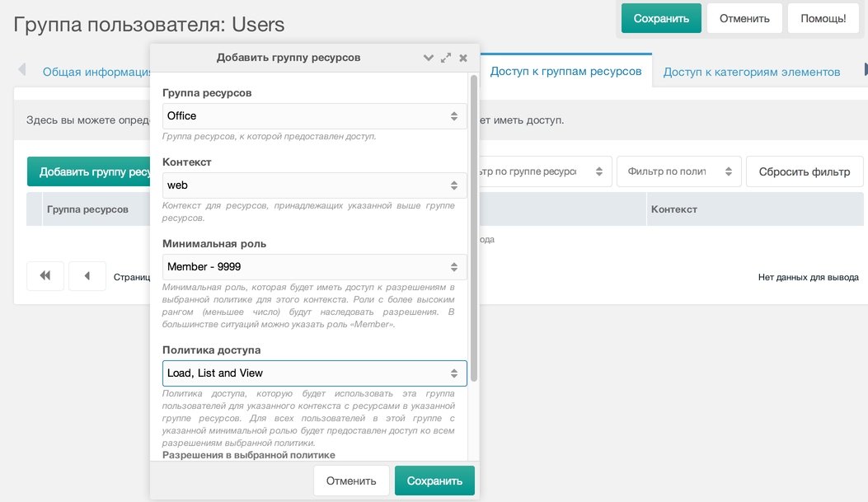Open Политика доступа dropdown with Load, List and View
Screen dimensions: 868x502
coord(314,373)
